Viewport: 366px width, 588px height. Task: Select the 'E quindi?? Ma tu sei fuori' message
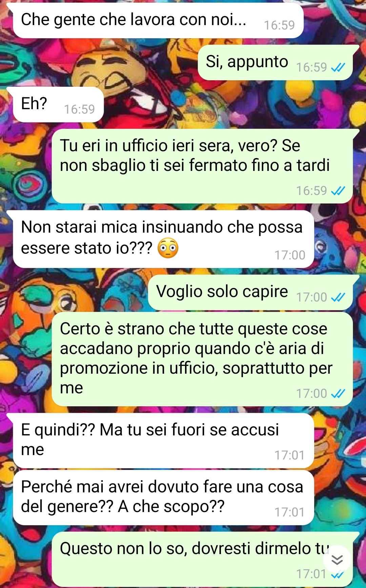(163, 440)
